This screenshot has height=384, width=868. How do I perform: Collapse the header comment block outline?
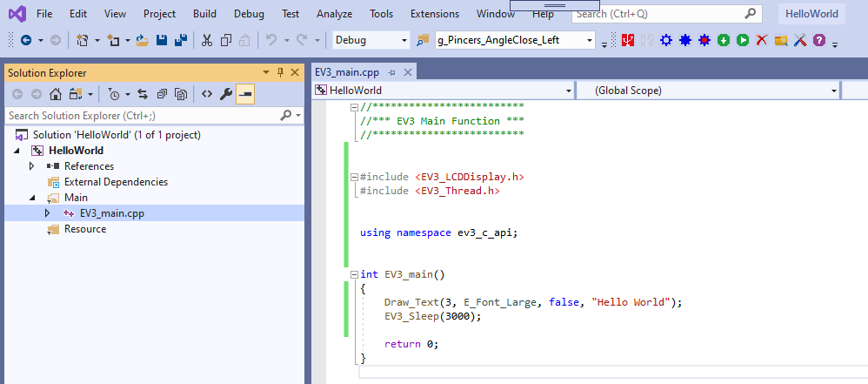(354, 107)
